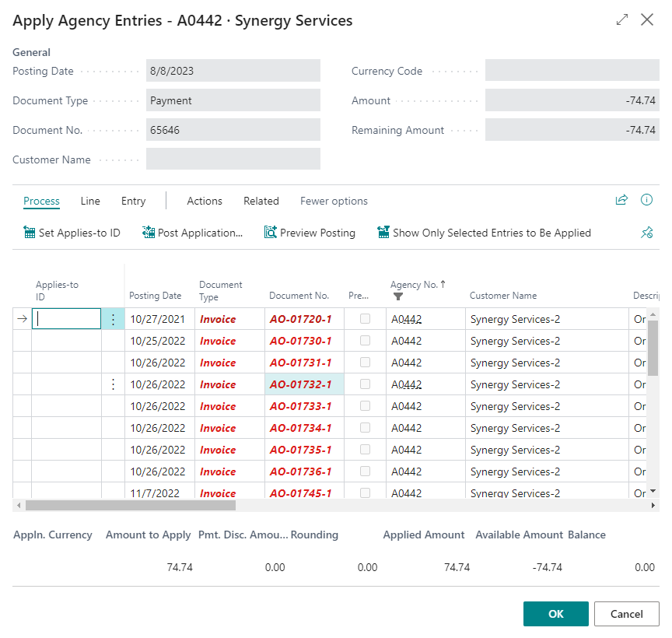
Task: Toggle the checkbox in AO-01720-1 row
Action: tap(365, 319)
